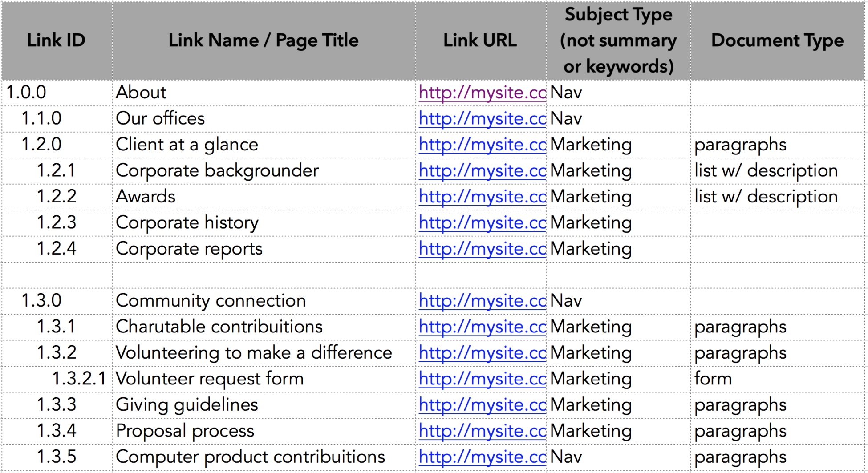Click the 'form' Document Type cell
The height and width of the screenshot is (473, 868).
(713, 379)
